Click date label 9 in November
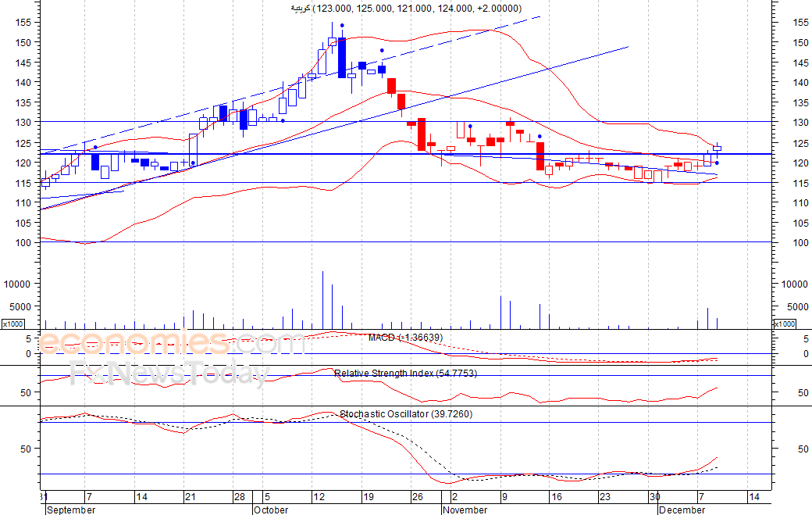812x515 pixels. click(504, 497)
